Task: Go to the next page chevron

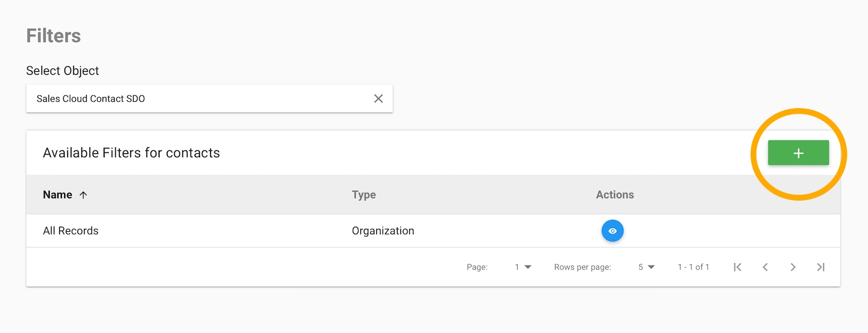Action: [x=793, y=267]
